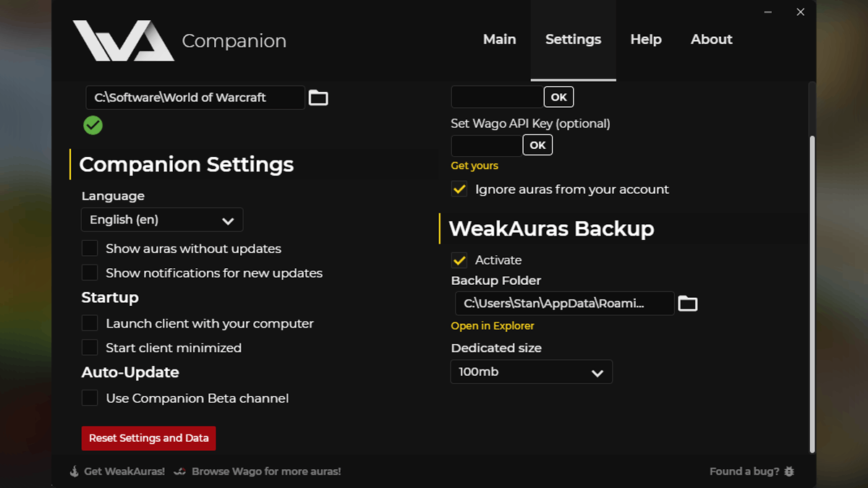Open the Help tab

click(x=646, y=40)
